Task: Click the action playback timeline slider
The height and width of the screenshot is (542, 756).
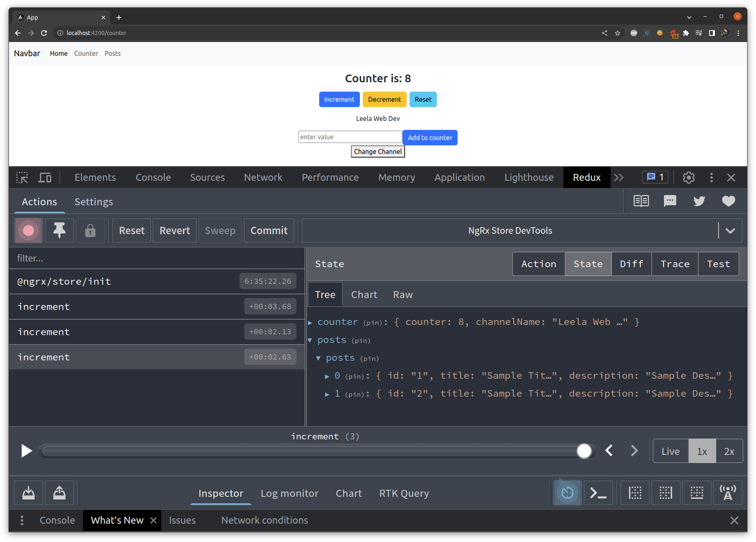Action: point(585,451)
